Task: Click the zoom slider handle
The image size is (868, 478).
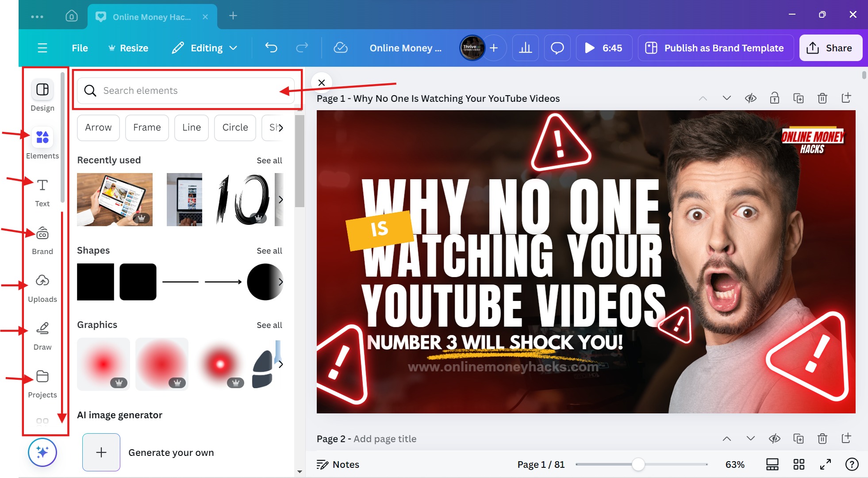Action: coord(638,464)
